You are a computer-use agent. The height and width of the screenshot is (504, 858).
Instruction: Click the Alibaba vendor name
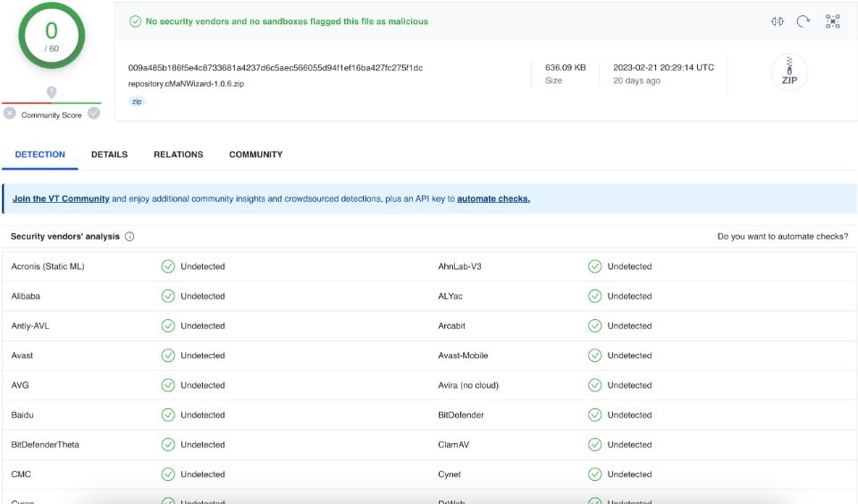click(x=26, y=296)
